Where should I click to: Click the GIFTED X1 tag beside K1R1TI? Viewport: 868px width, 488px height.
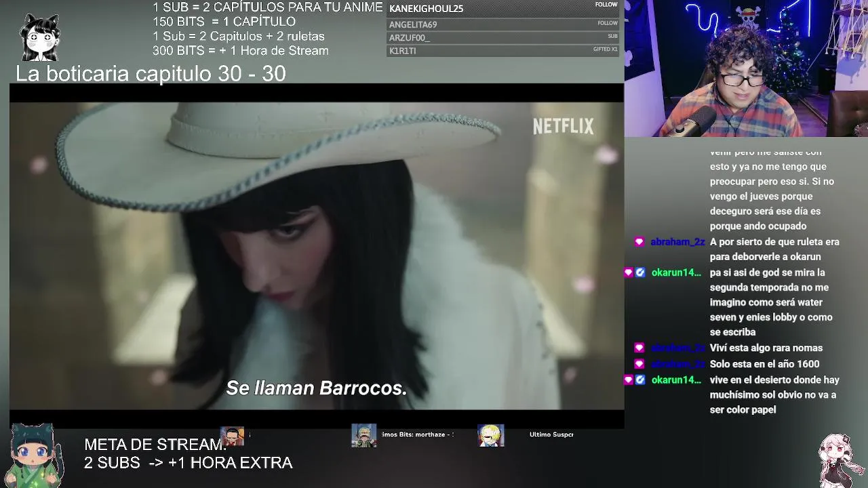pyautogui.click(x=606, y=49)
